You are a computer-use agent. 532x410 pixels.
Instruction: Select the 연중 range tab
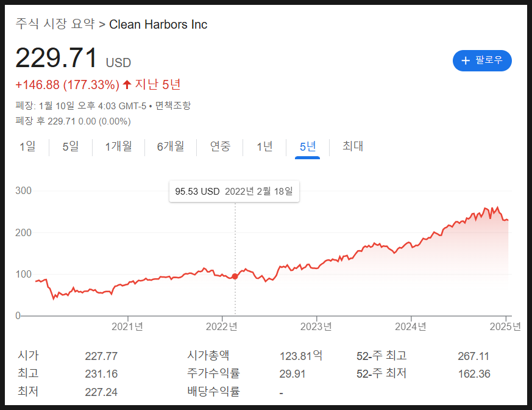click(x=220, y=146)
